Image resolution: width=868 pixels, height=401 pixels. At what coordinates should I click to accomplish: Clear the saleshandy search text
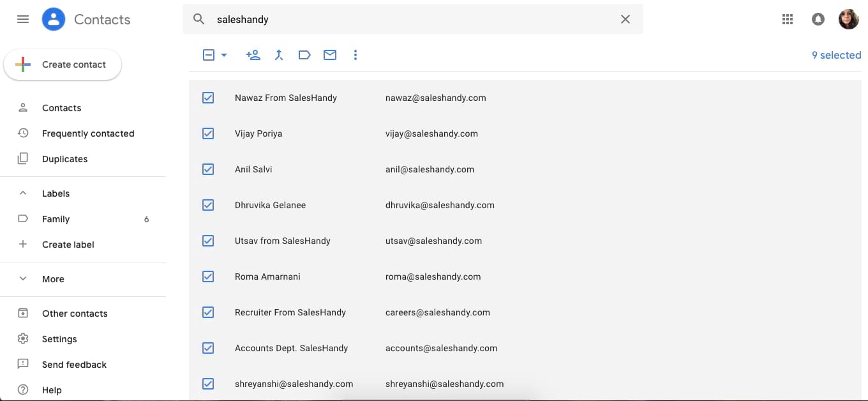[625, 19]
